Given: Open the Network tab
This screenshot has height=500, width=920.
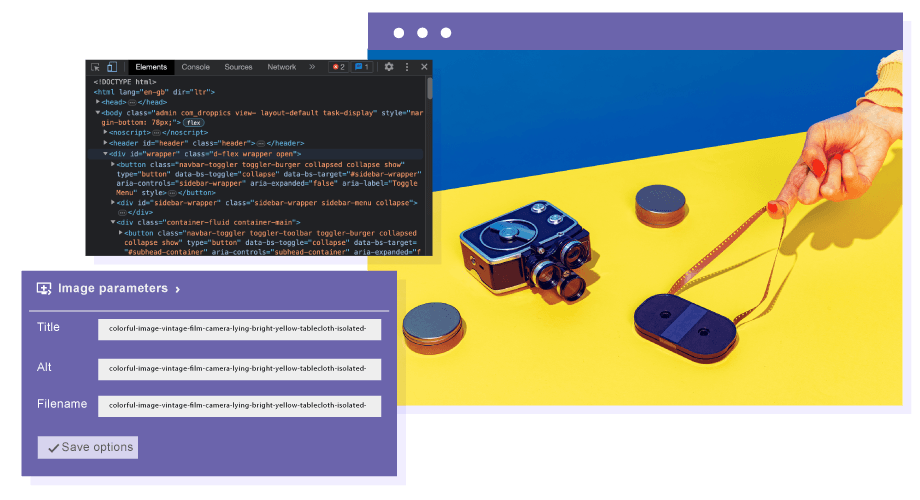Looking at the screenshot, I should point(281,67).
